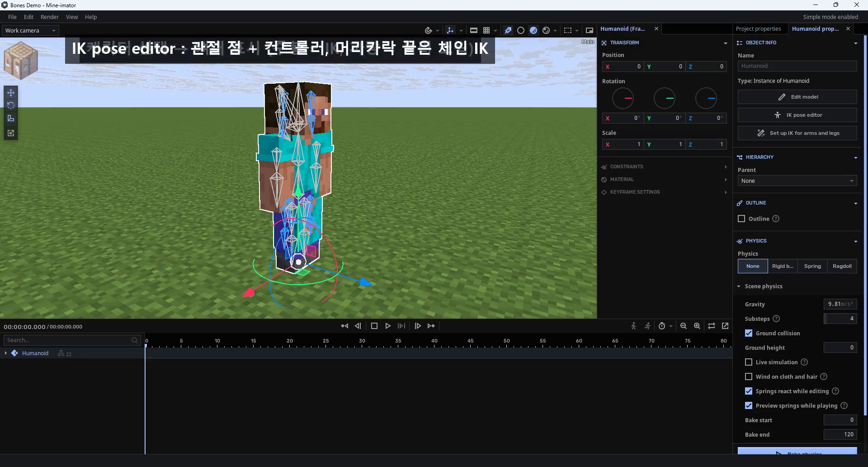Expand the Keyframe settings section
Viewport: 868px width, 467px height.
[x=664, y=192]
